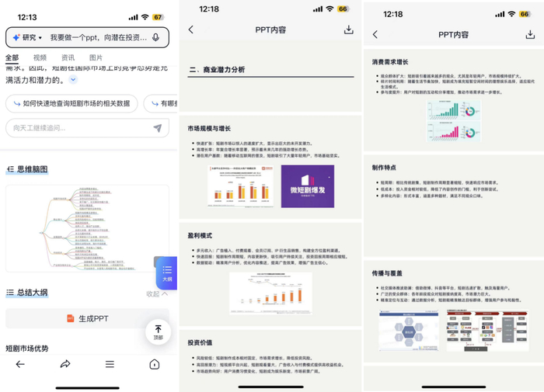
Task: Send follow-up with paper plane icon
Action: [x=158, y=128]
